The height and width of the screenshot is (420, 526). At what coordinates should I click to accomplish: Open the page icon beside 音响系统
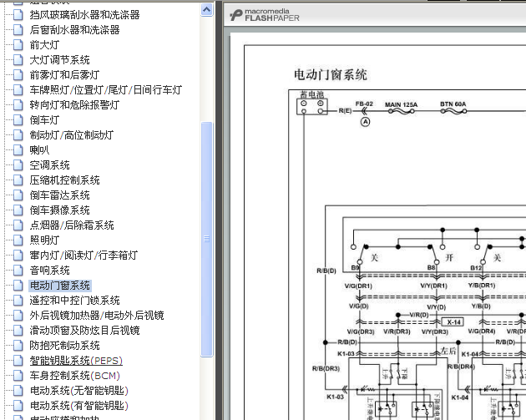click(18, 271)
